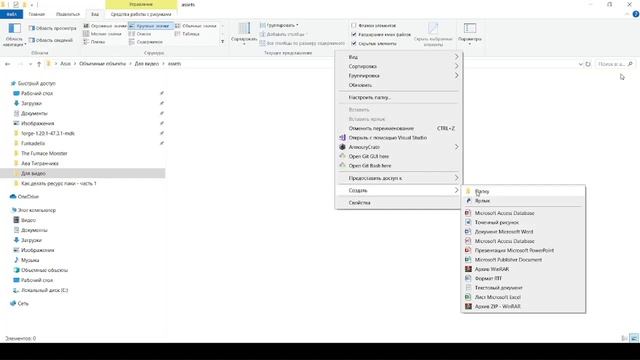This screenshot has width=640, height=360.
Task: Open Сортировать dropdown in ribbon
Action: pyautogui.click(x=244, y=33)
